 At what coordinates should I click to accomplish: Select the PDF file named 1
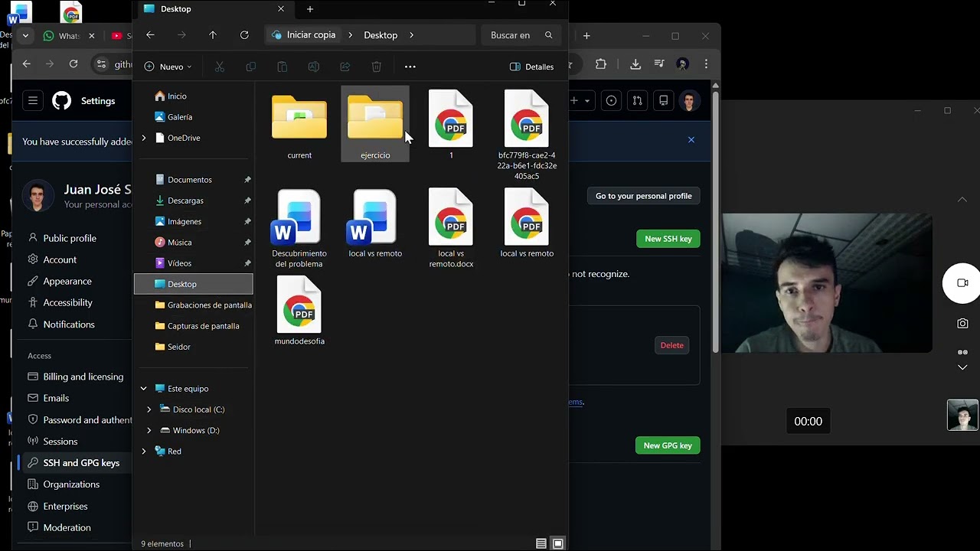coord(451,124)
